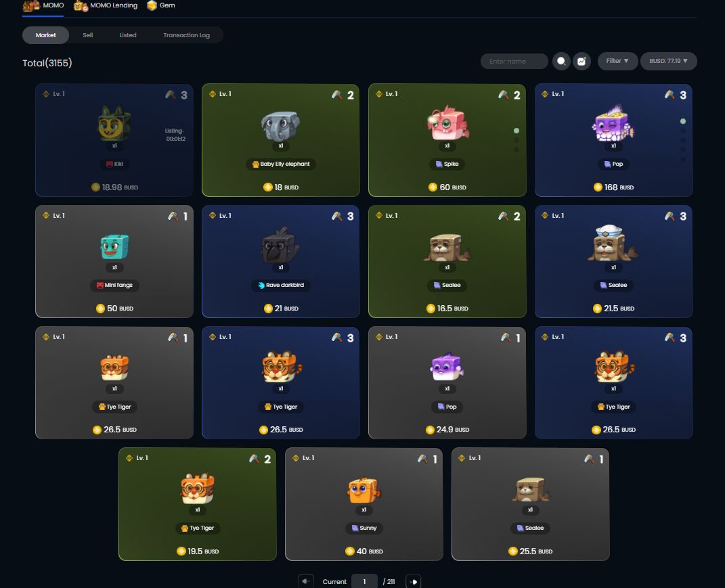The width and height of the screenshot is (725, 588).
Task: Expand the Filter dropdown
Action: point(617,61)
